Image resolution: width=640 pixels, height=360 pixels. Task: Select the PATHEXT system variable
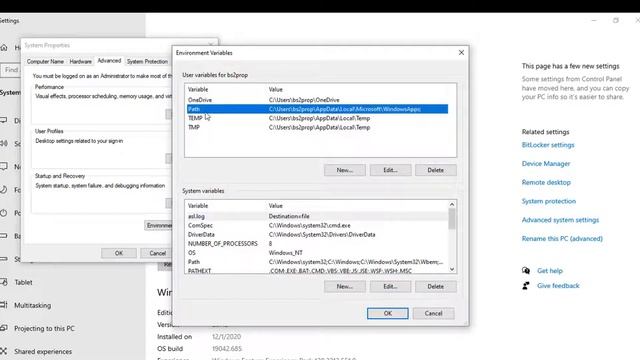(x=317, y=271)
